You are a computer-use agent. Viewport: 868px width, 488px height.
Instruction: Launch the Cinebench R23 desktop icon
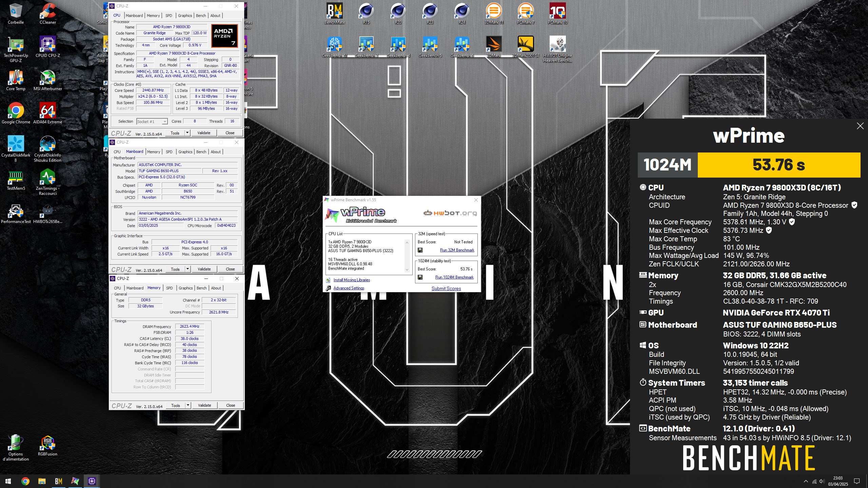coord(430,14)
